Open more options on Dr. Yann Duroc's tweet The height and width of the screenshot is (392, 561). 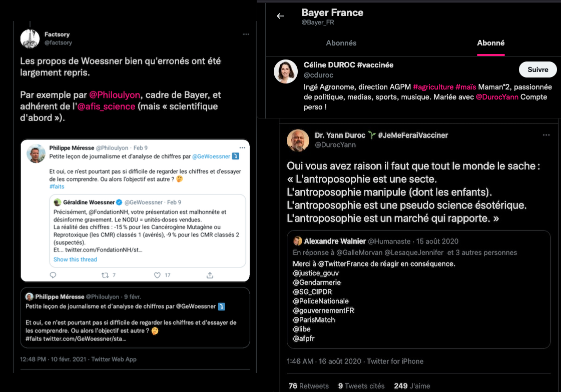pyautogui.click(x=545, y=135)
